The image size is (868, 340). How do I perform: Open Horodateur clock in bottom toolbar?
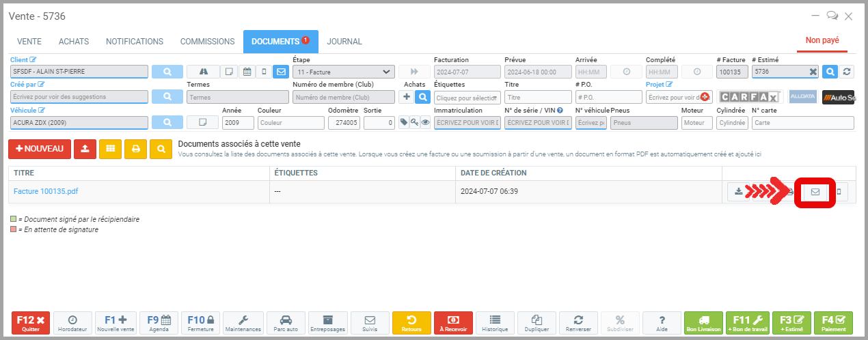tap(72, 322)
